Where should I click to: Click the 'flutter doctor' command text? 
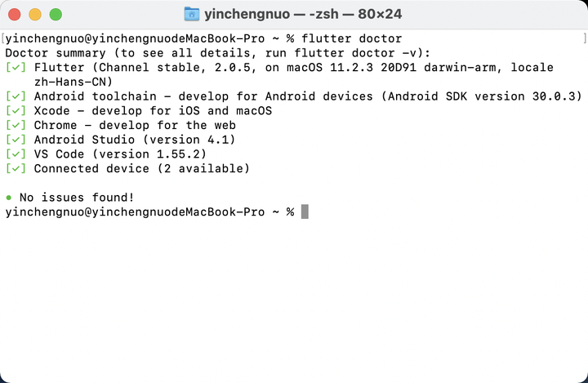(x=351, y=38)
